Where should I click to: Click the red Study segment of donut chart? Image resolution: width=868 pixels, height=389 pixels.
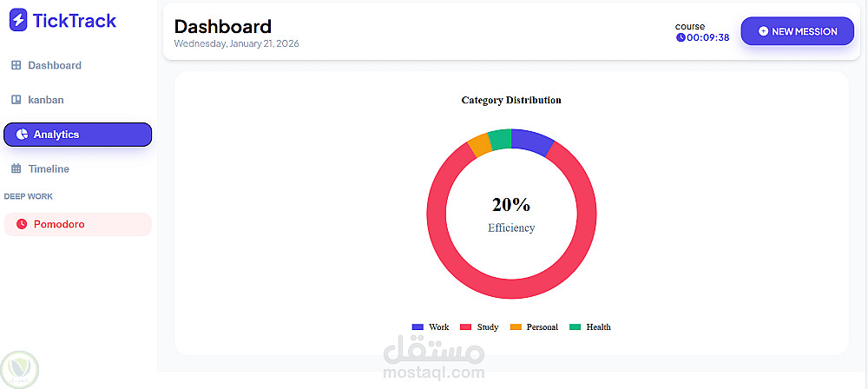[x=511, y=289]
